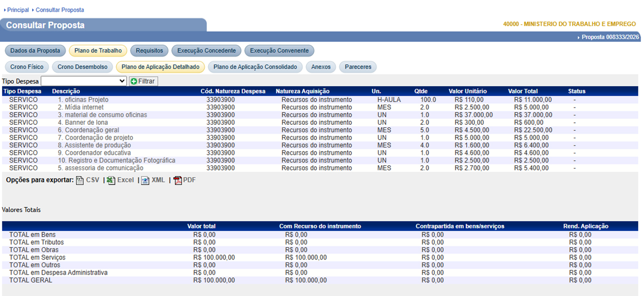
Task: Click the Descrição column header
Action: pyautogui.click(x=66, y=91)
